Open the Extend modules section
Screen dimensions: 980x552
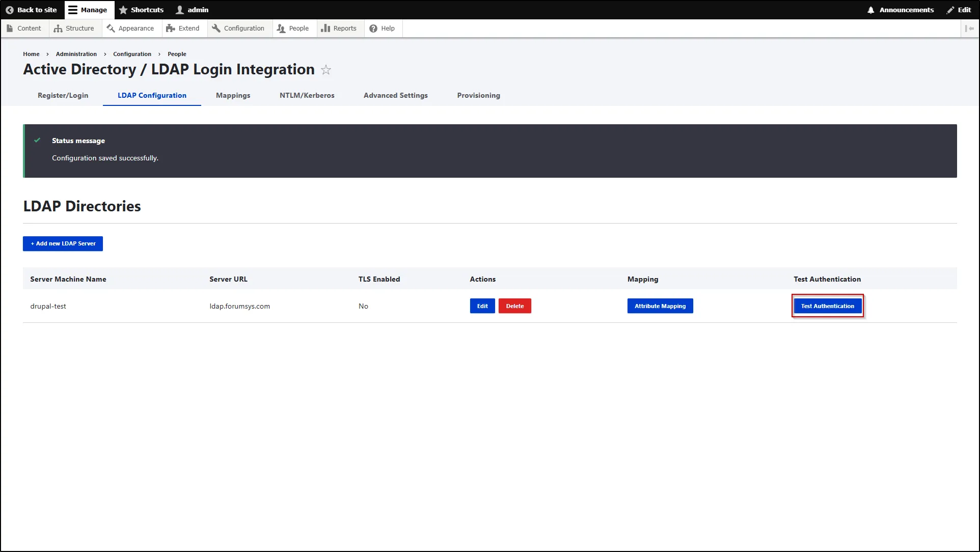coord(183,28)
